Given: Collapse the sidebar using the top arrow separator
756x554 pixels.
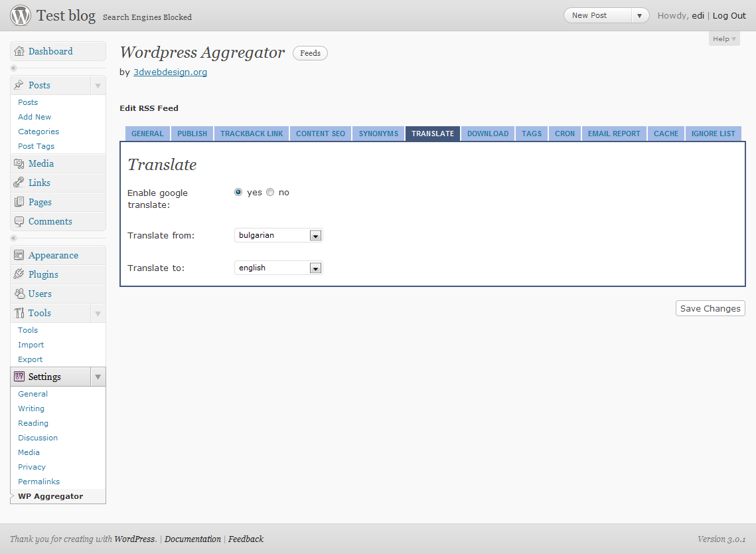Looking at the screenshot, I should point(13,68).
